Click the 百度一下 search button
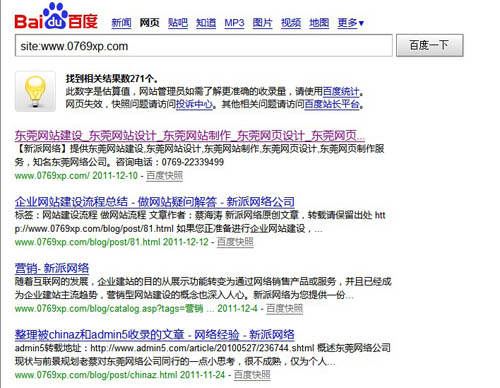This screenshot has height=388, width=500. [x=430, y=45]
